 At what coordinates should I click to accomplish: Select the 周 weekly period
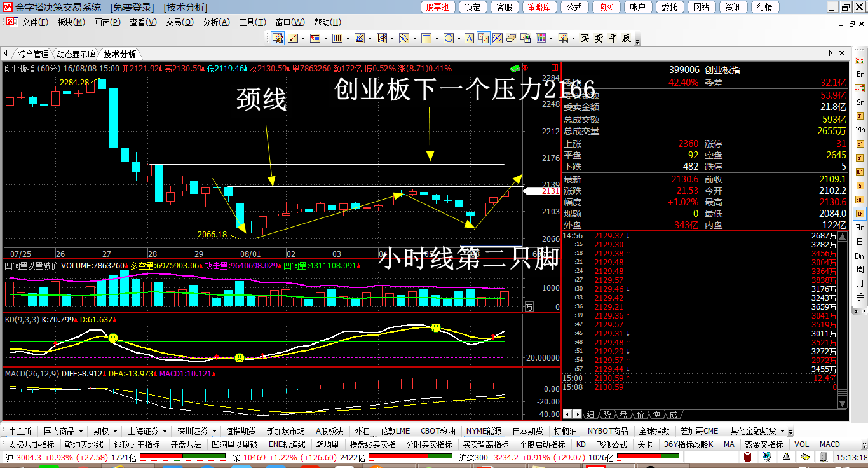(860, 268)
